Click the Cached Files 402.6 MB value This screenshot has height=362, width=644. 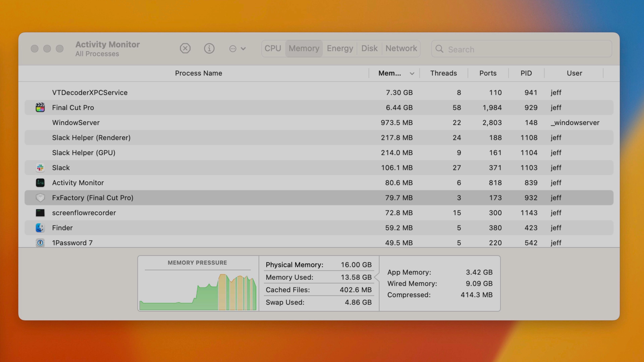[356, 290]
